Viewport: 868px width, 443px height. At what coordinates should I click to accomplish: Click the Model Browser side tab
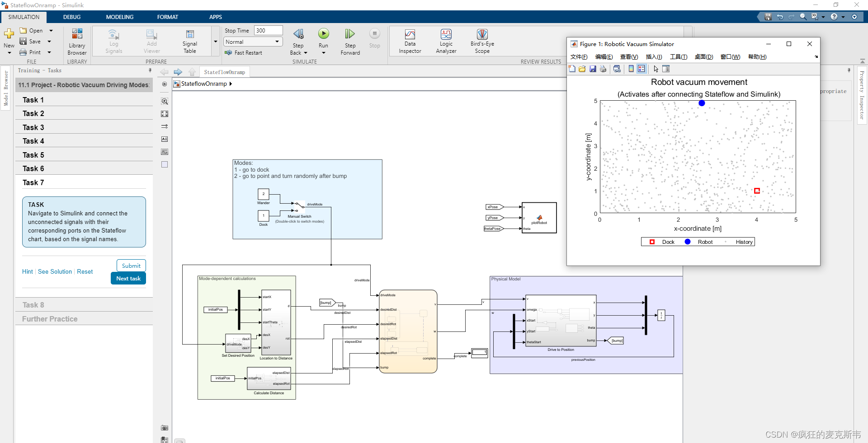[6, 88]
